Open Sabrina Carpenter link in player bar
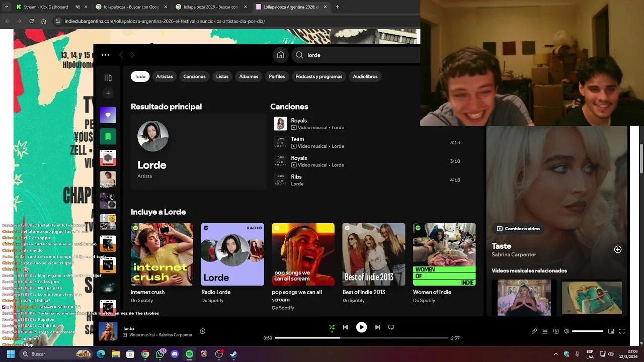 pyautogui.click(x=175, y=335)
